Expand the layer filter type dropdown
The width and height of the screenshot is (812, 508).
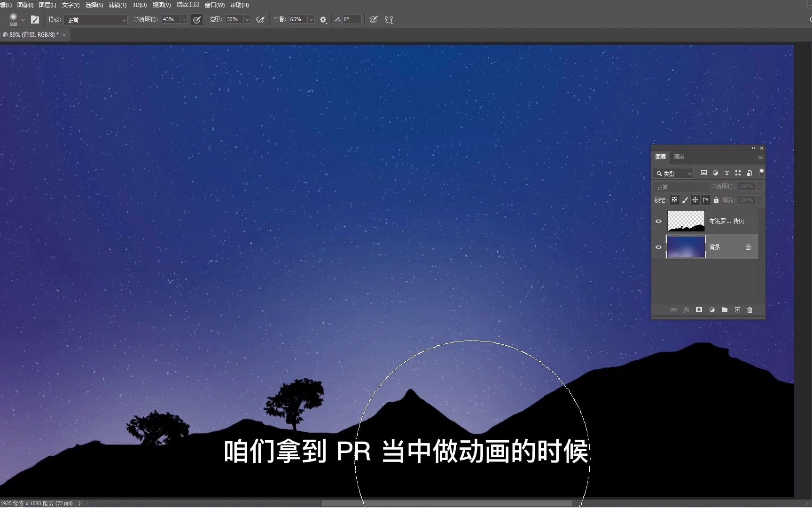689,173
